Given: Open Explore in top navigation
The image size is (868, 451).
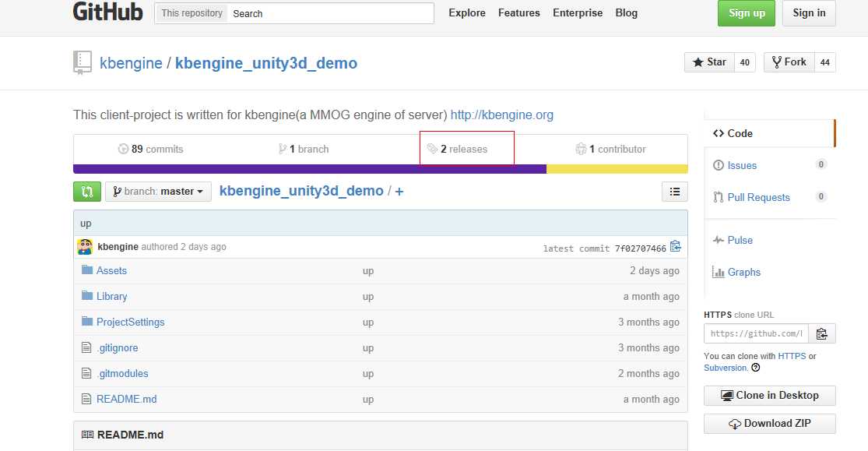Looking at the screenshot, I should pos(466,12).
